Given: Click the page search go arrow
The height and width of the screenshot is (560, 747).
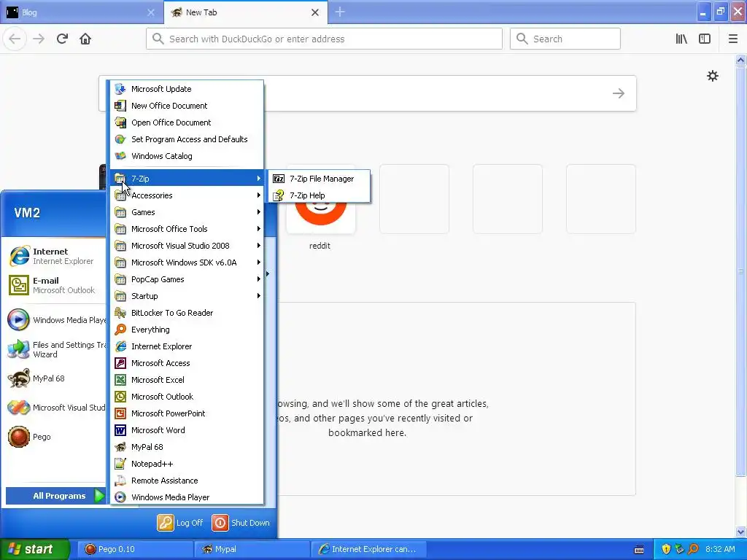Looking at the screenshot, I should click(x=619, y=93).
